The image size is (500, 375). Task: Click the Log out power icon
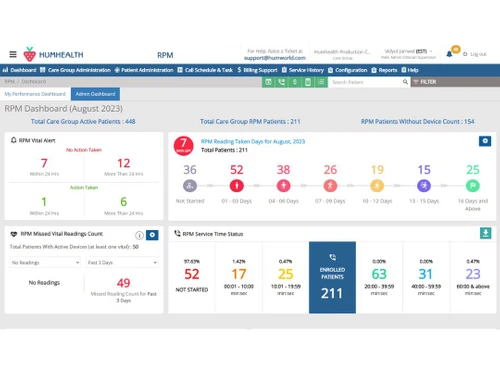click(x=465, y=54)
